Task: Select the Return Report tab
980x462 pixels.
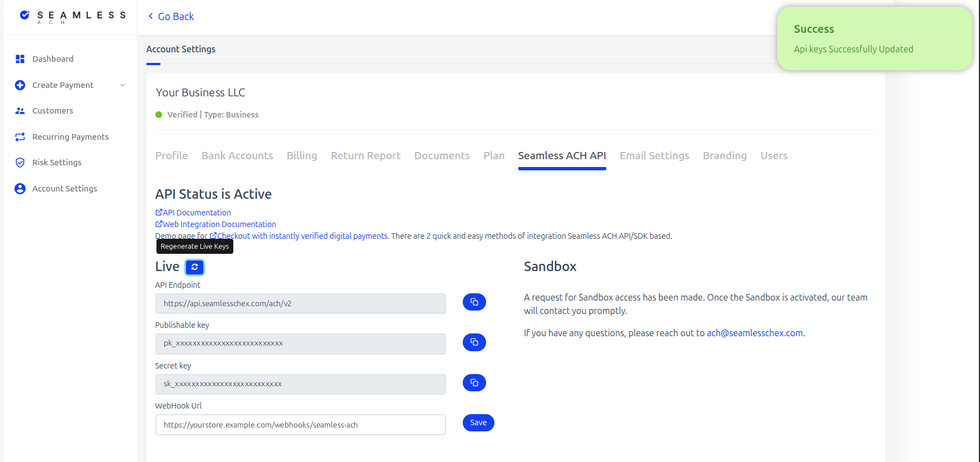Action: [366, 156]
